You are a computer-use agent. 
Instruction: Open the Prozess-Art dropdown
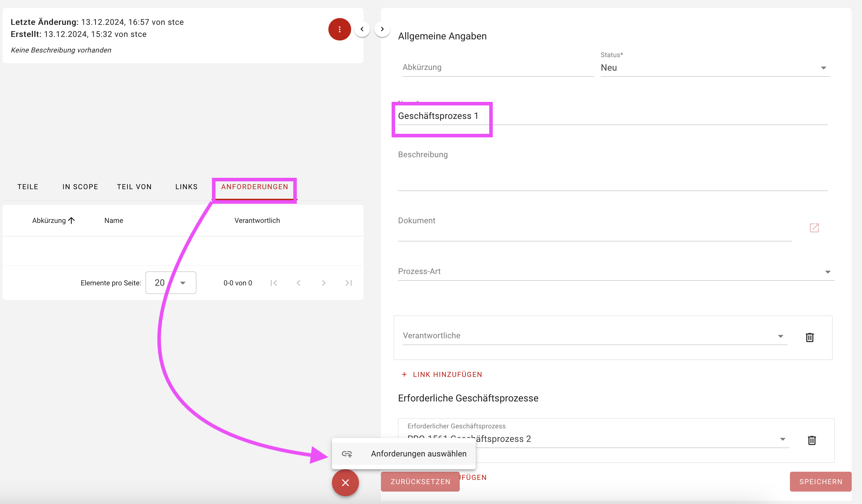pyautogui.click(x=828, y=272)
